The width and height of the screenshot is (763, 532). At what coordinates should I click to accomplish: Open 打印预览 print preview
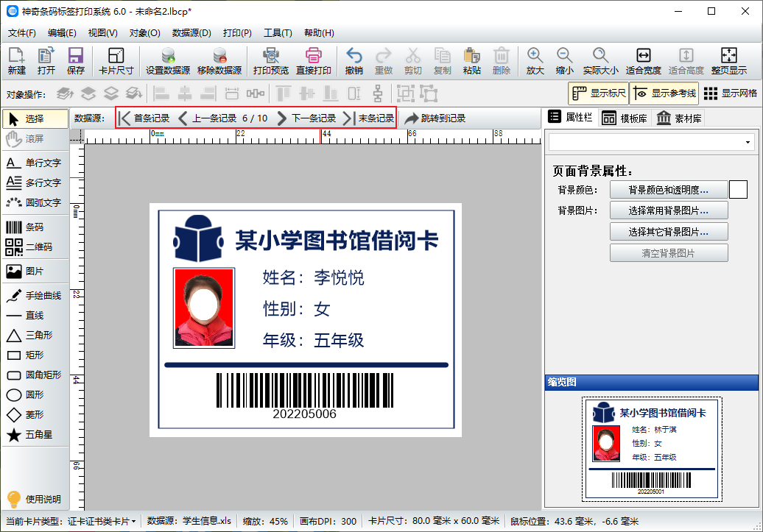(270, 61)
